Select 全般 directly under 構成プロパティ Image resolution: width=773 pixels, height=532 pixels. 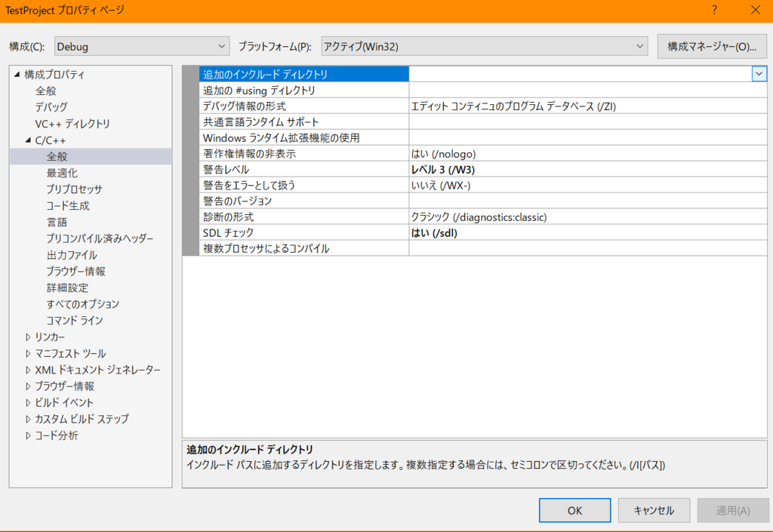click(x=46, y=91)
